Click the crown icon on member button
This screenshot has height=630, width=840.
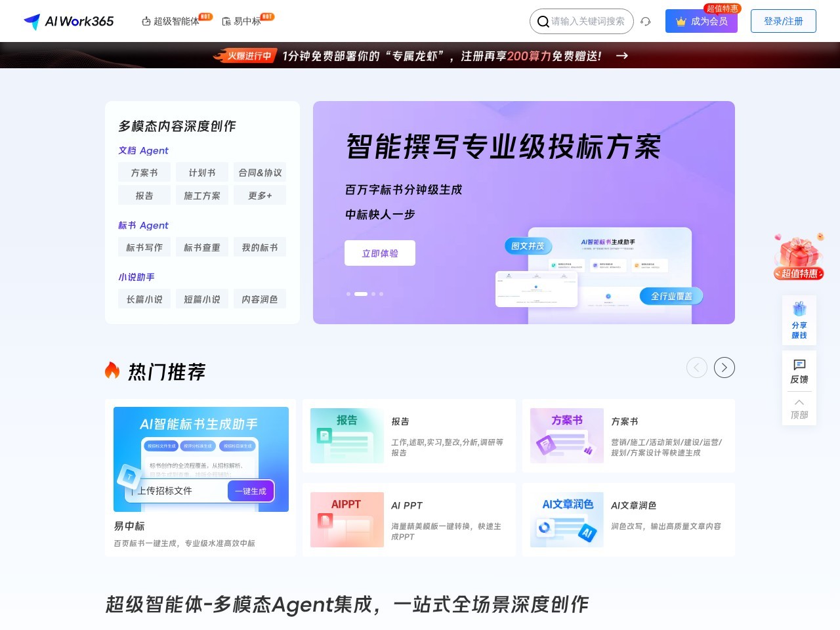tap(681, 22)
